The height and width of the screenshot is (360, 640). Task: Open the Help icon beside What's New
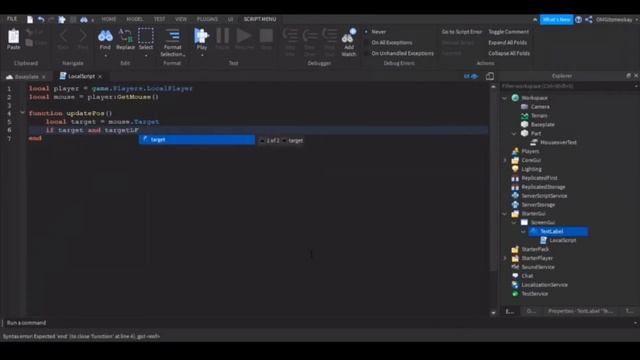(578, 19)
